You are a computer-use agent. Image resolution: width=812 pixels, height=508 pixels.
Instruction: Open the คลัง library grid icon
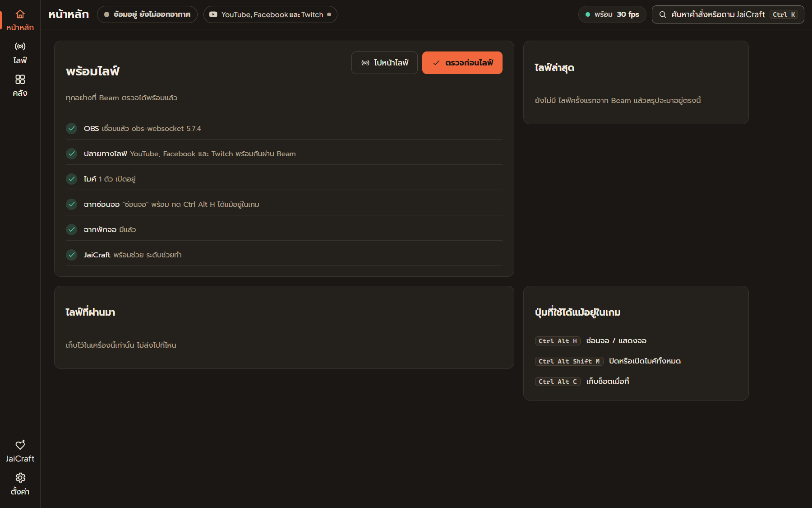[20, 79]
